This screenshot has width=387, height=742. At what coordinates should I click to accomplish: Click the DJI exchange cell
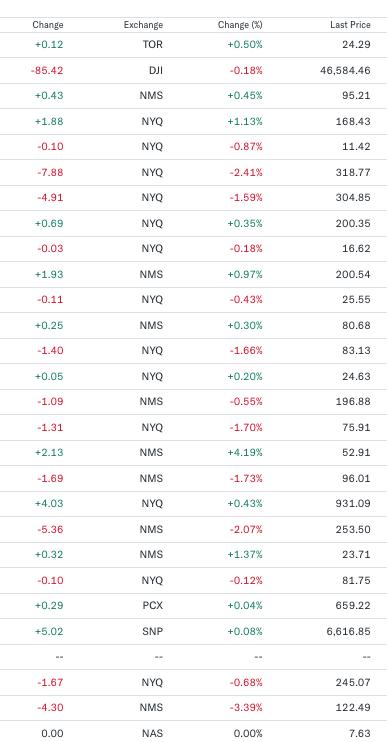coord(156,71)
